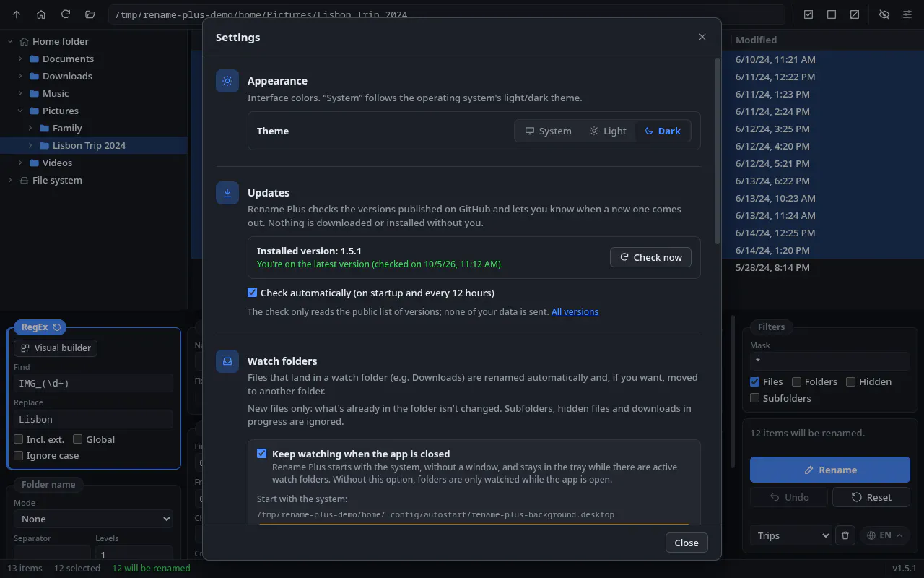
Task: Open the Folder name Mode dropdown
Action: [94, 519]
